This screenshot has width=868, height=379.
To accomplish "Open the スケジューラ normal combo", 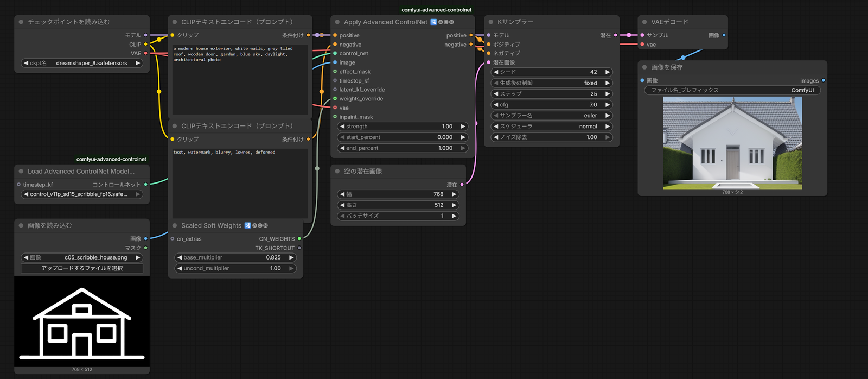I will tap(552, 127).
